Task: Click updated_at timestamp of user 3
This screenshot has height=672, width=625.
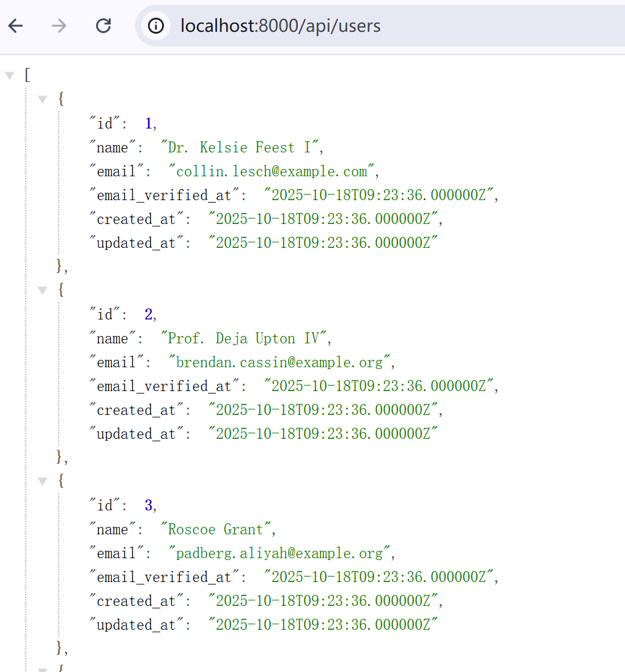Action: (323, 625)
